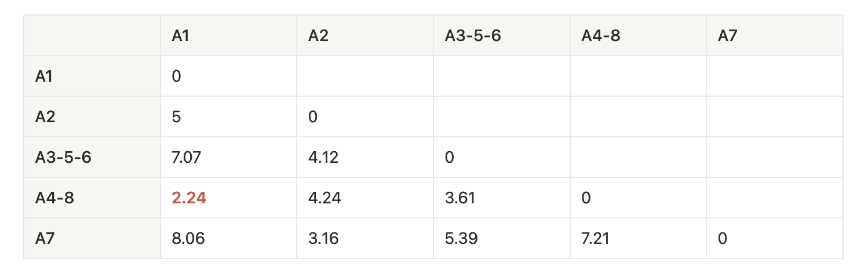Click the cell with 3.16
868x270 pixels.
click(323, 239)
